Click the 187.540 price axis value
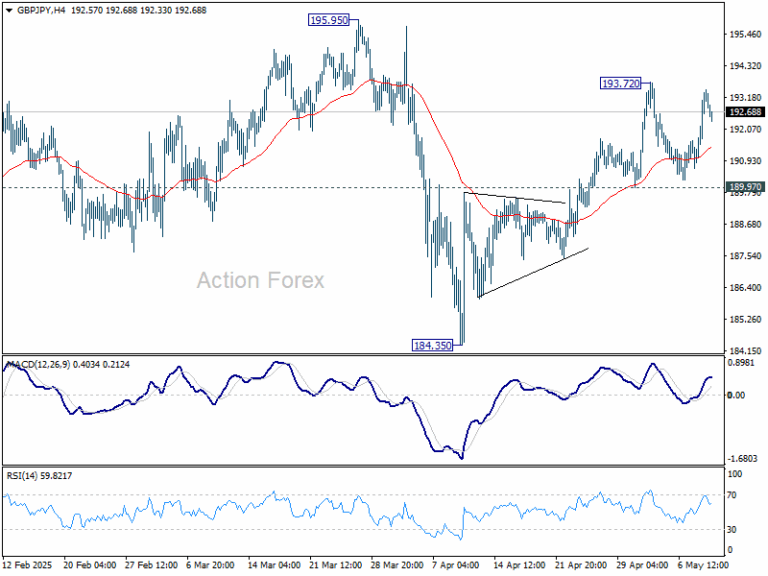The height and width of the screenshot is (576, 768). 745,256
